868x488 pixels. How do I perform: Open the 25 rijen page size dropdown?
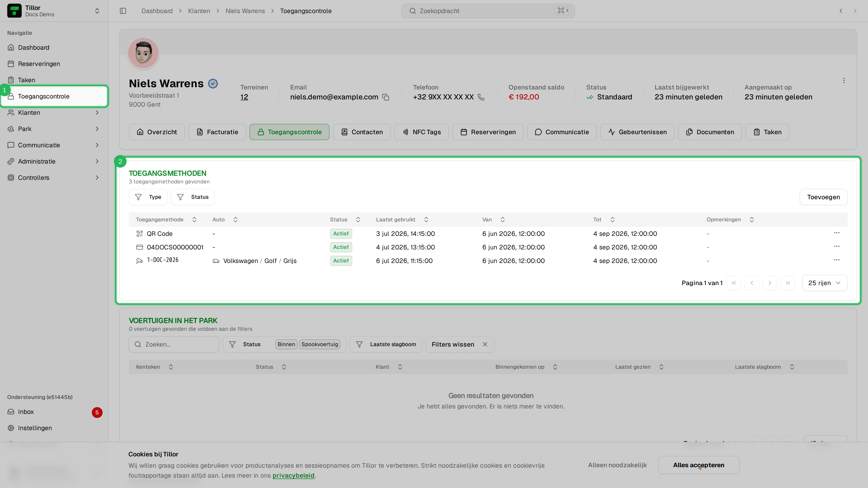[825, 283]
